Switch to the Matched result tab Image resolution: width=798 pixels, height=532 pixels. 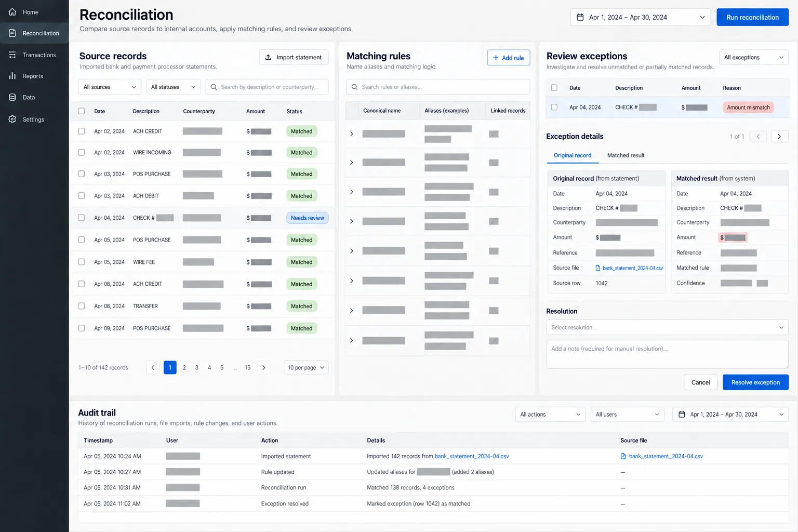(626, 155)
